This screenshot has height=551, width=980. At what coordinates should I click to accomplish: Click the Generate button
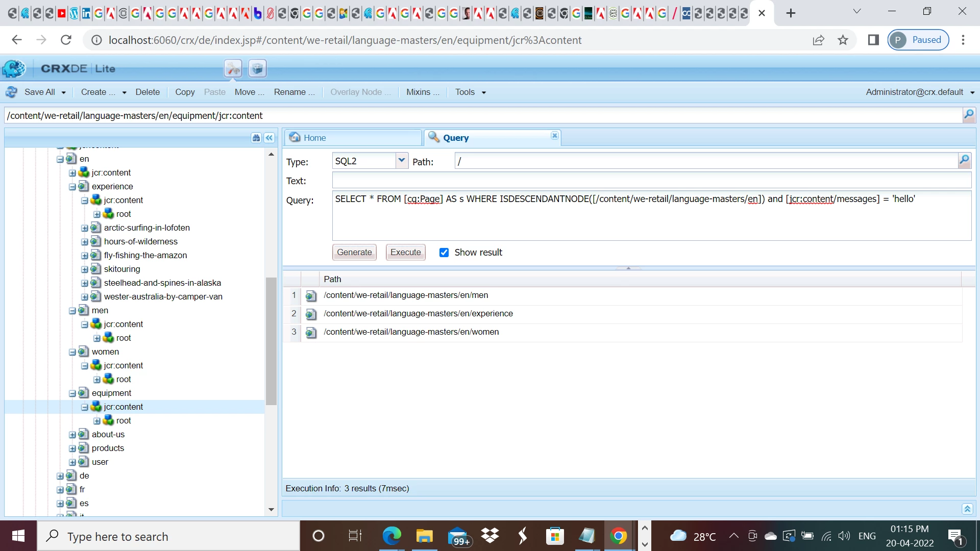354,253
